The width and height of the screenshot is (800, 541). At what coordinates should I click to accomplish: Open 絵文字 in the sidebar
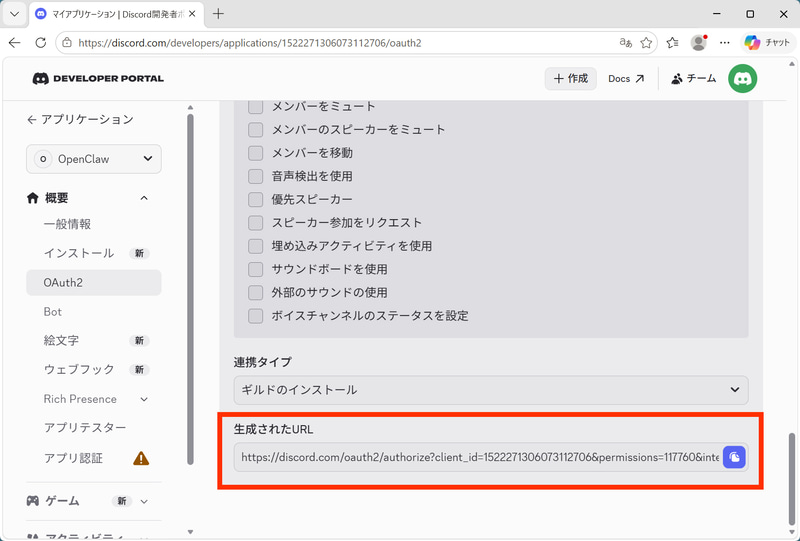61,340
